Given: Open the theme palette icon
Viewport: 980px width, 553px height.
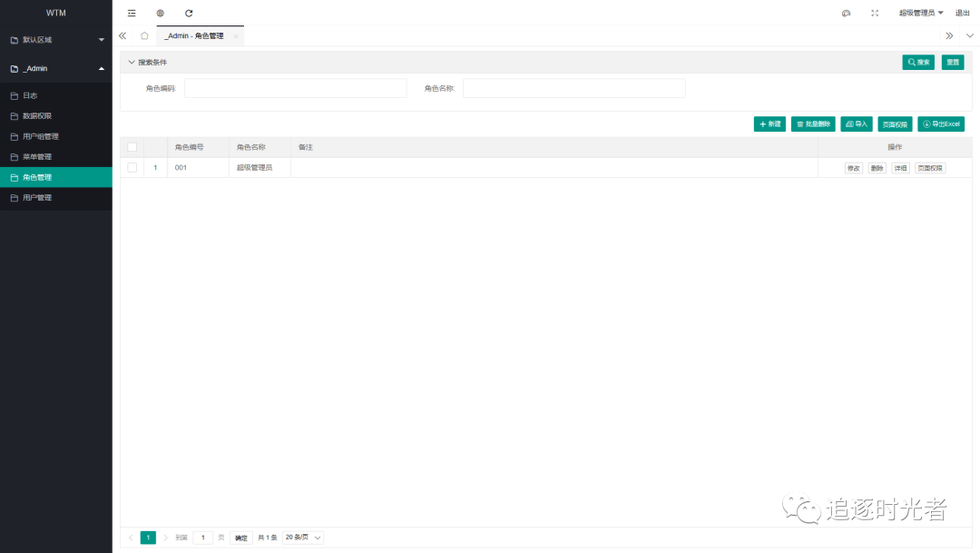Looking at the screenshot, I should 847,13.
